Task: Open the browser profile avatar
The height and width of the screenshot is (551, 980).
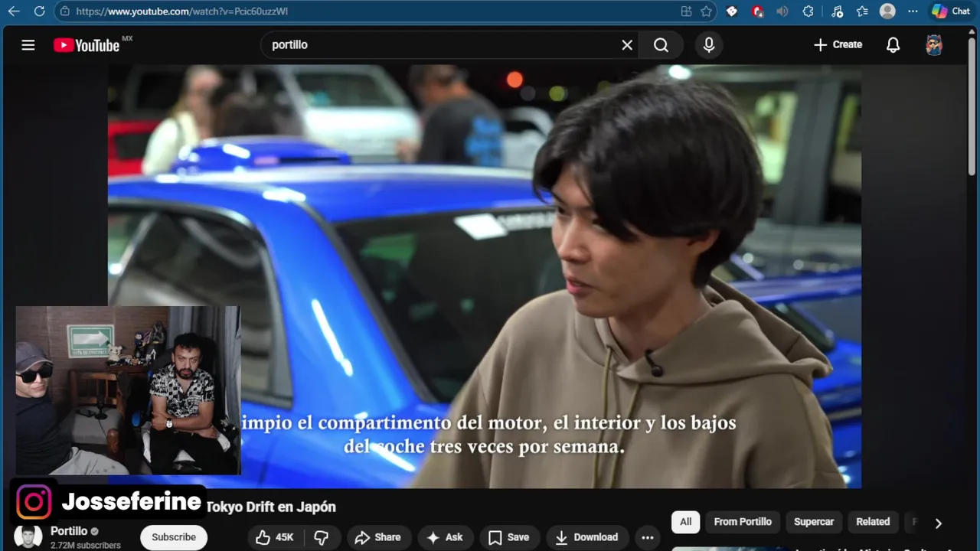Action: click(x=887, y=11)
